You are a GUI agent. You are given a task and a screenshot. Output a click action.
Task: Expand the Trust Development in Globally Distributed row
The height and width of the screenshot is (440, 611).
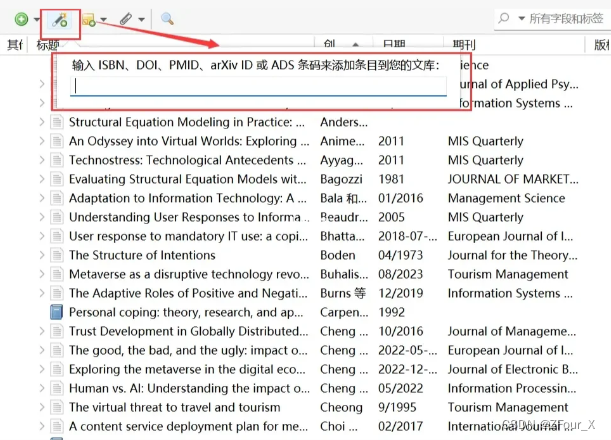(42, 331)
